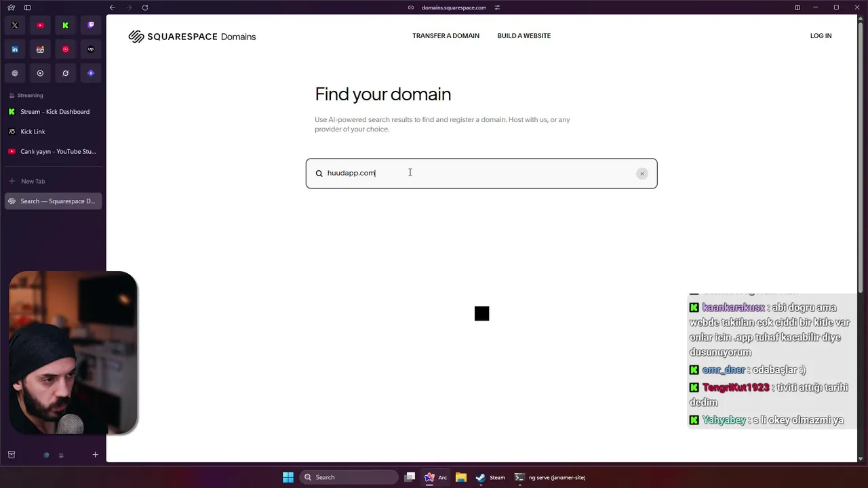Open the Upwork pinned favorite
868x488 pixels.
(91, 49)
